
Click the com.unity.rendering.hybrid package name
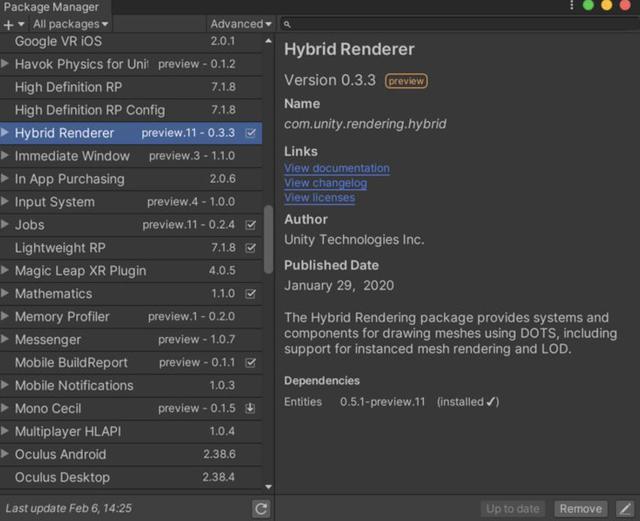[x=365, y=124]
